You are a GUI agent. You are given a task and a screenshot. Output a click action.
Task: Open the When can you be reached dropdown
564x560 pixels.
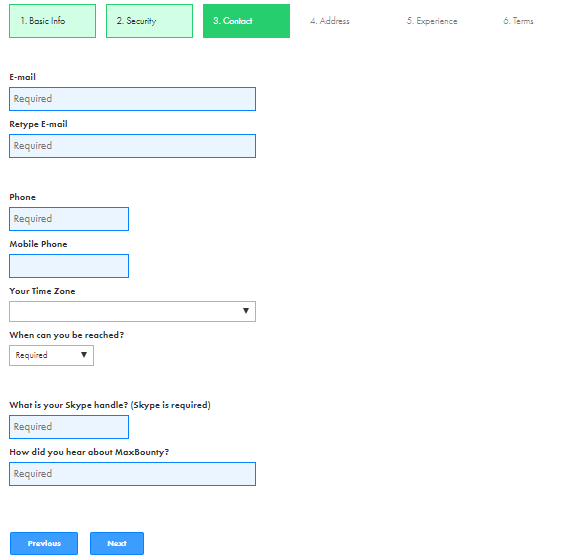coord(51,355)
